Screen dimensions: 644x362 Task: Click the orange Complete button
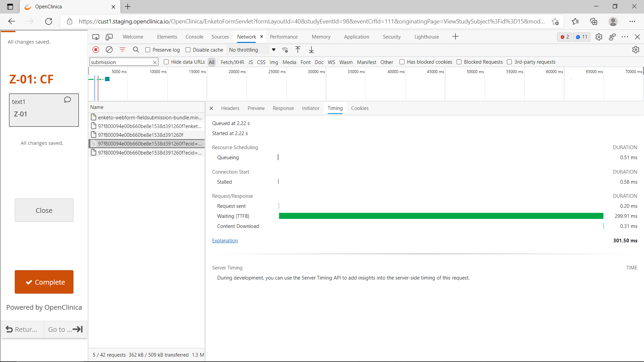click(x=44, y=282)
